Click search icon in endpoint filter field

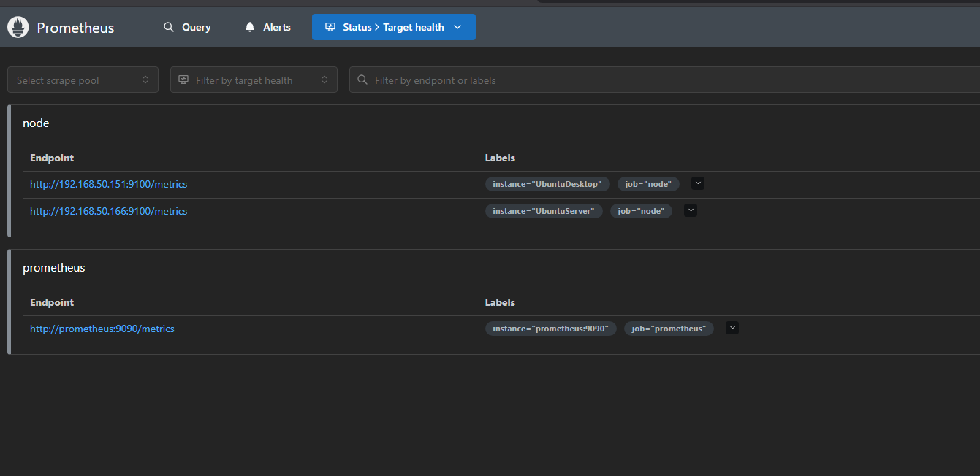click(362, 80)
